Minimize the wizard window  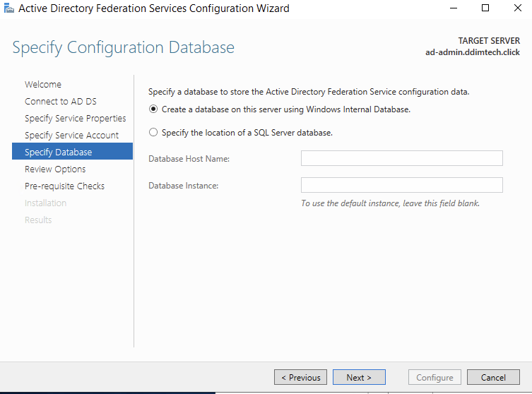coord(454,8)
